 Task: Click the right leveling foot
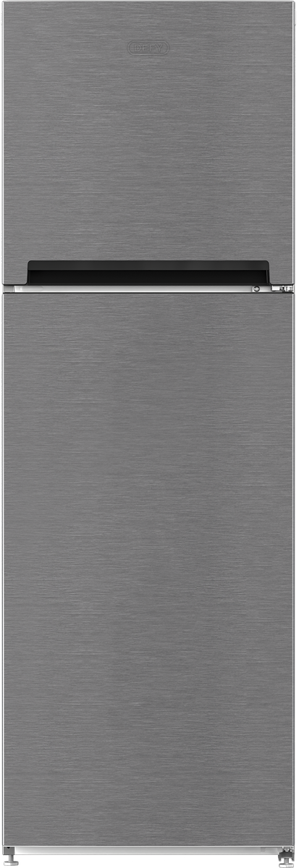click(287, 861)
